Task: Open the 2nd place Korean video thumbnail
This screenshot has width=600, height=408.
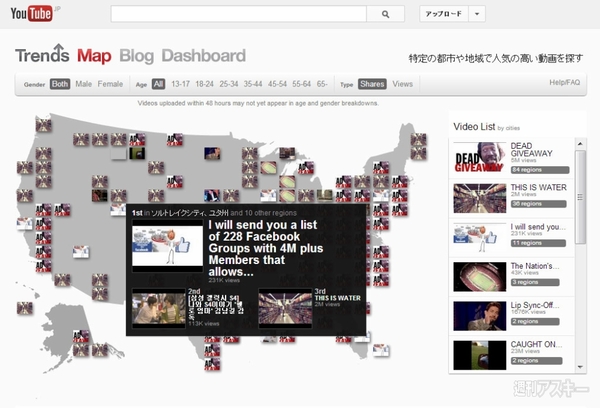Action: point(159,308)
